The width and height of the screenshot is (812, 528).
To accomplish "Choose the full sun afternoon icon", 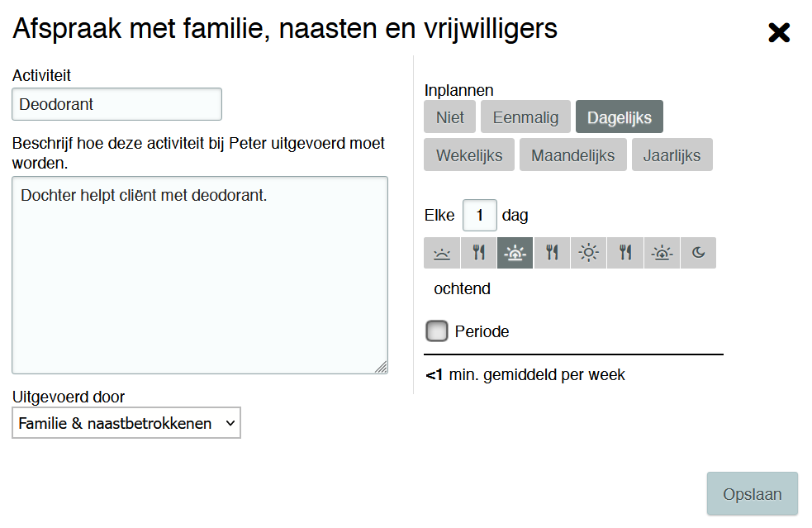I will pyautogui.click(x=588, y=253).
